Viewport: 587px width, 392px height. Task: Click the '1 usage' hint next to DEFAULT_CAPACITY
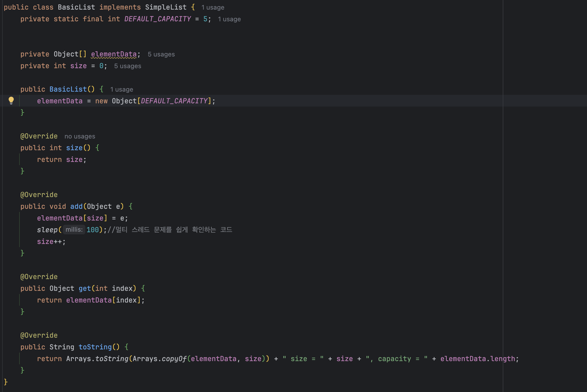coord(229,19)
